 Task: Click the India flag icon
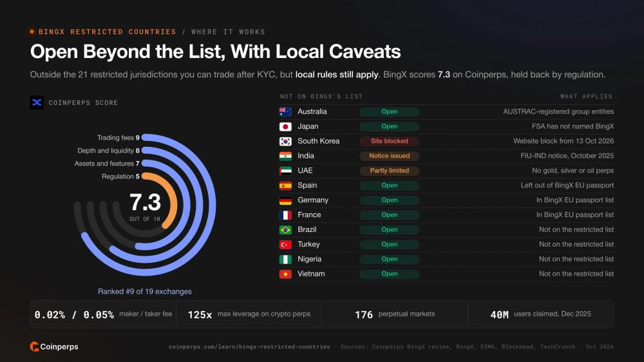[285, 156]
